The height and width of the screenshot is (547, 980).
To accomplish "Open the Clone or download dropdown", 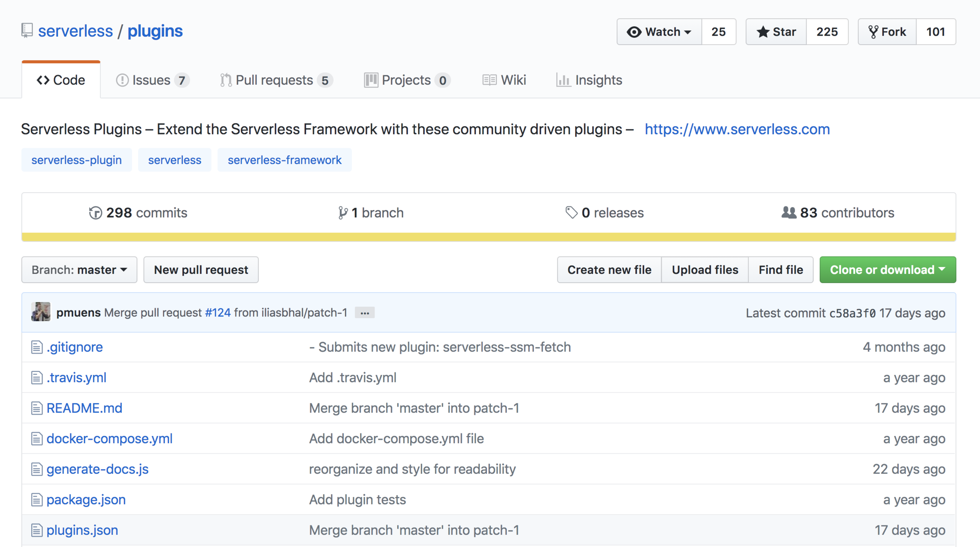I will click(887, 270).
